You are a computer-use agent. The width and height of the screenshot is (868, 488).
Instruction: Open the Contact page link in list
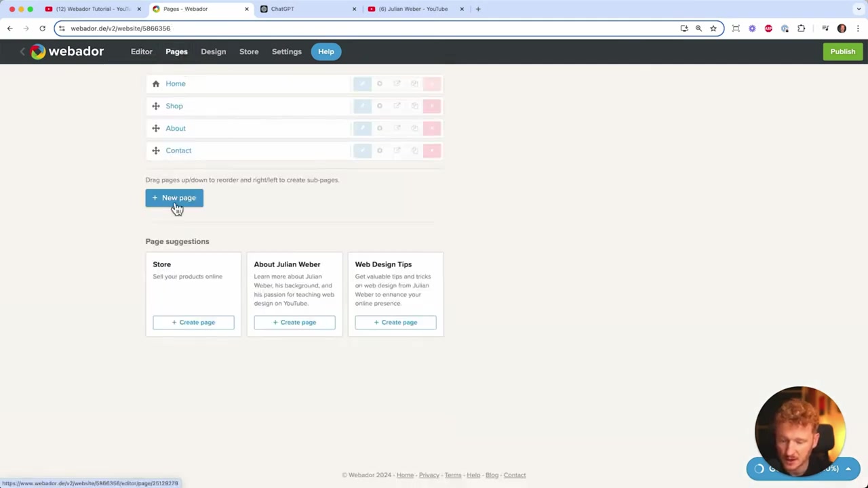coord(178,150)
